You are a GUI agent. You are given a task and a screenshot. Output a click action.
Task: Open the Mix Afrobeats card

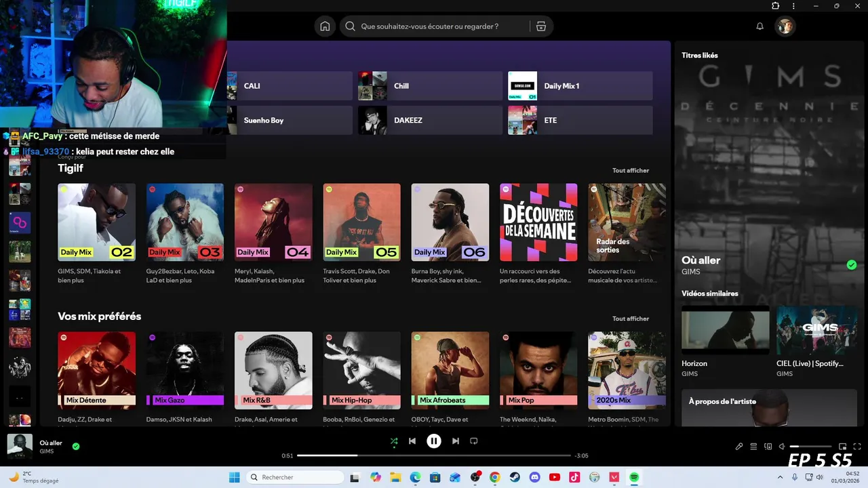pos(450,370)
